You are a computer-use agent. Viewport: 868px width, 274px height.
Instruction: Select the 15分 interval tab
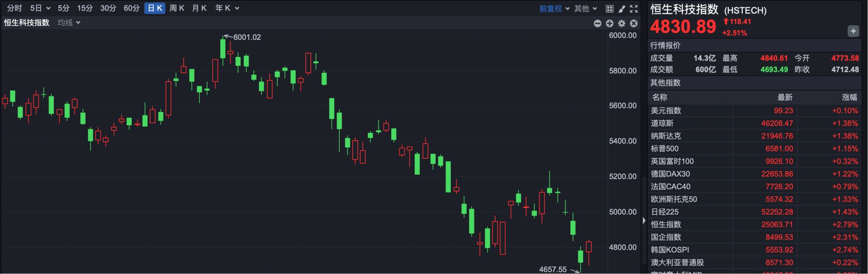coord(85,8)
